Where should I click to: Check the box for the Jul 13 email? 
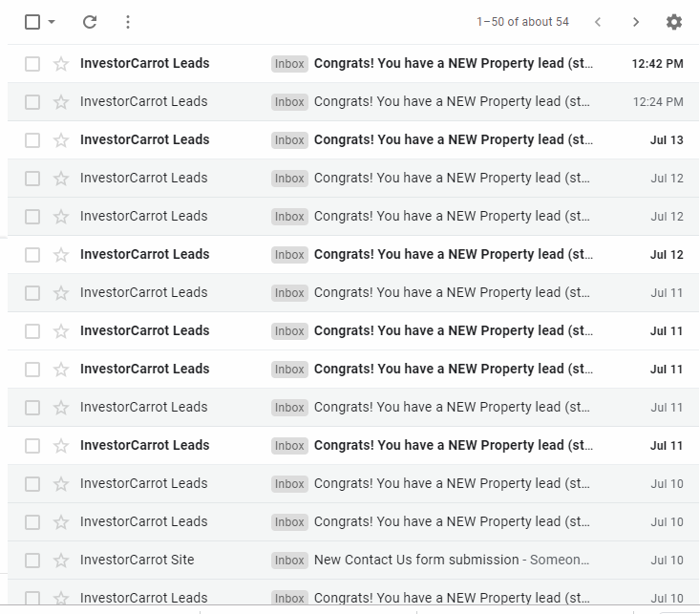32,140
